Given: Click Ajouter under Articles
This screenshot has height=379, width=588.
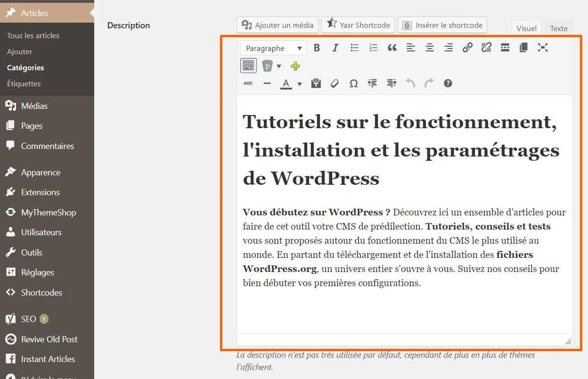Looking at the screenshot, I should [20, 51].
